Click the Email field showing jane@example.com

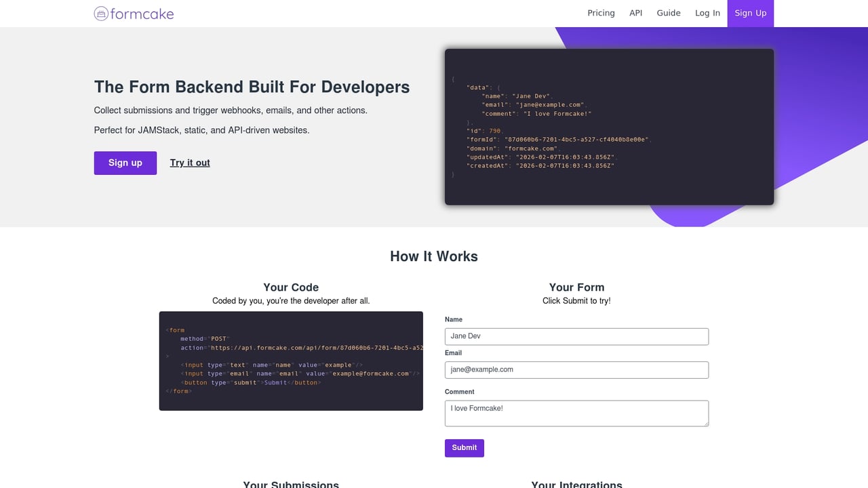point(576,369)
